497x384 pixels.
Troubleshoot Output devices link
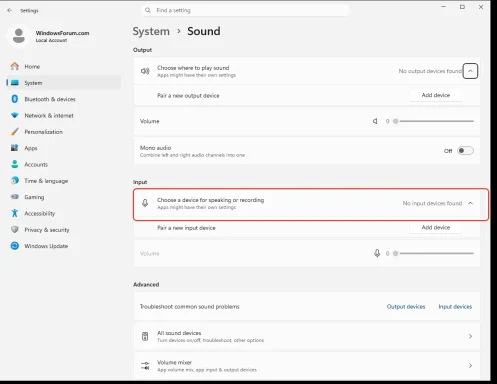[x=406, y=306]
